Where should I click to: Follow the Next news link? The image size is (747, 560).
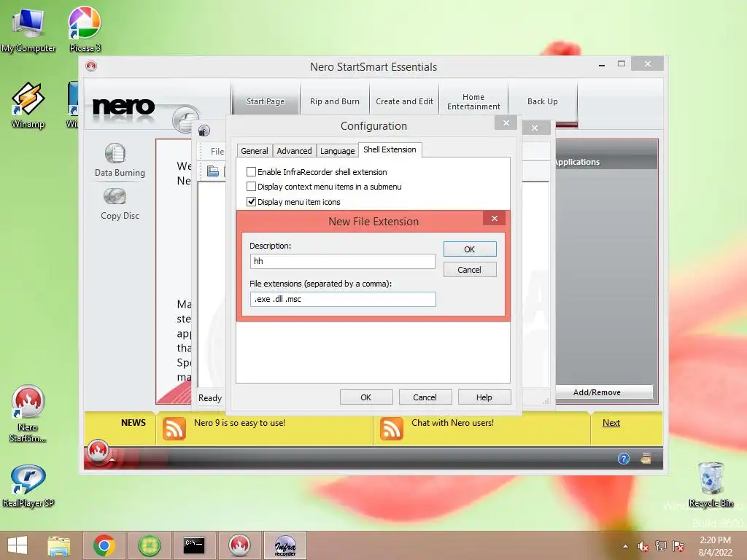[x=611, y=423]
